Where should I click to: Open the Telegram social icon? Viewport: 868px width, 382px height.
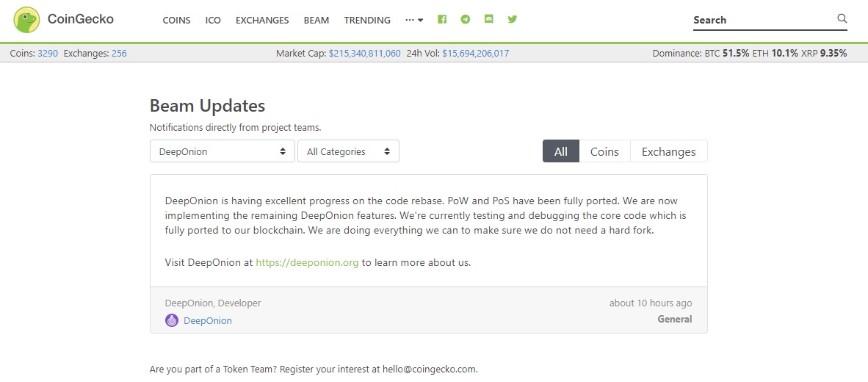click(466, 19)
